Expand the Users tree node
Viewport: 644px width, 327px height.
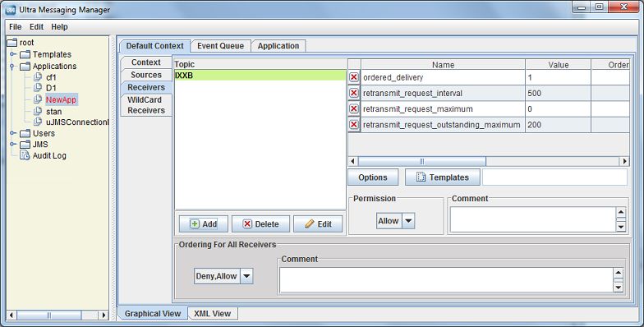coord(13,133)
